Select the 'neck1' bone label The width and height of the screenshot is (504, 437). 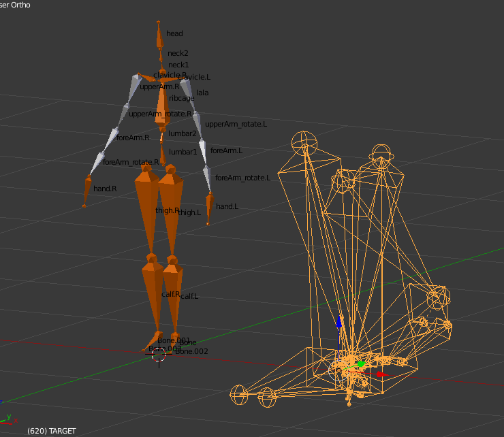point(178,65)
